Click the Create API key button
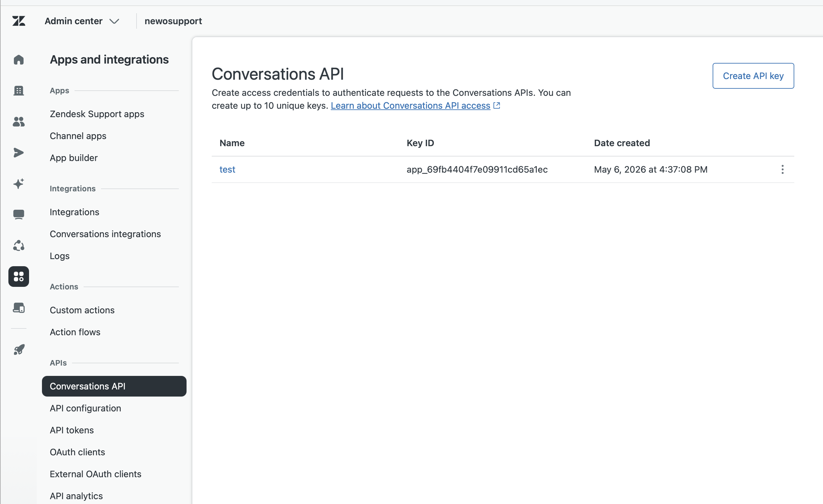The width and height of the screenshot is (823, 504). tap(753, 76)
